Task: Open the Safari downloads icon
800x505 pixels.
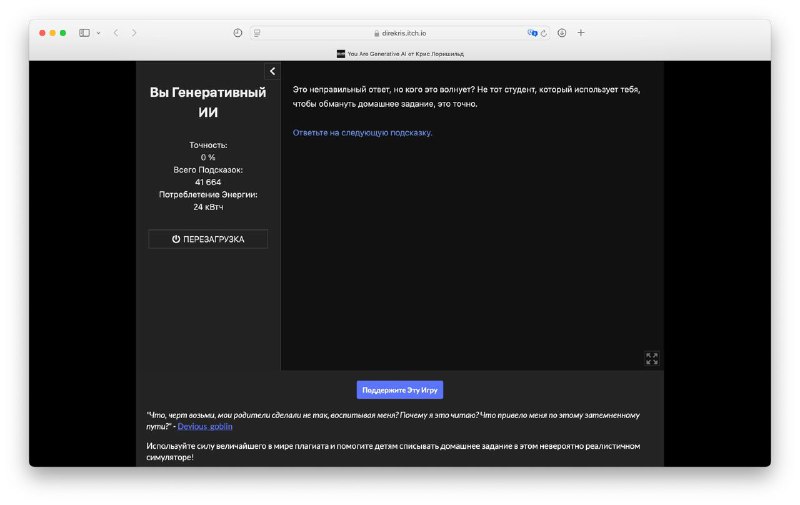Action: point(562,33)
